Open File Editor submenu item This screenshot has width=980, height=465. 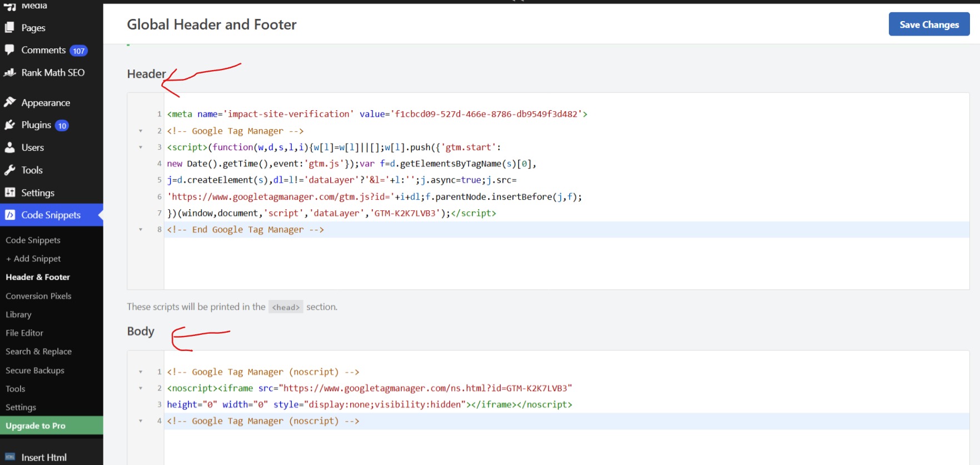pos(24,333)
